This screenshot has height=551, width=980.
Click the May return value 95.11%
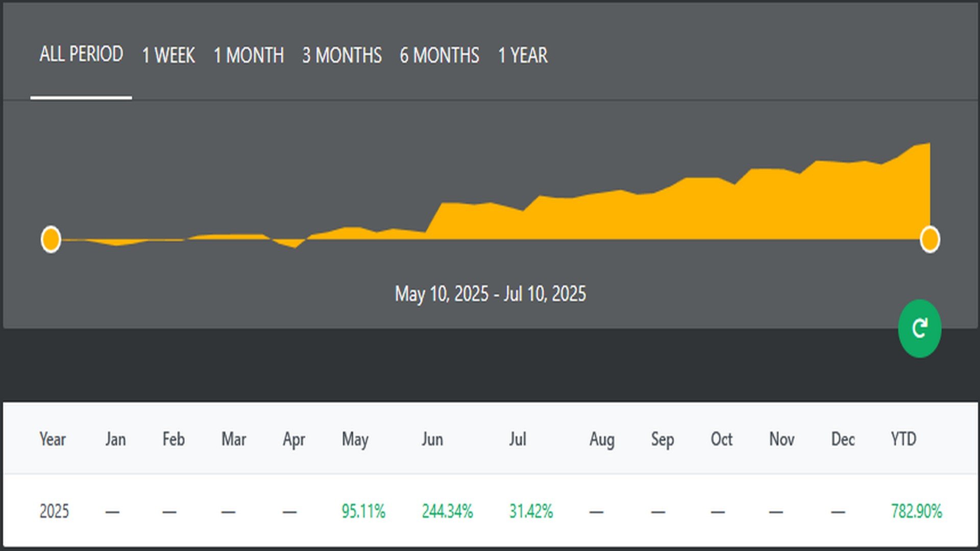363,511
